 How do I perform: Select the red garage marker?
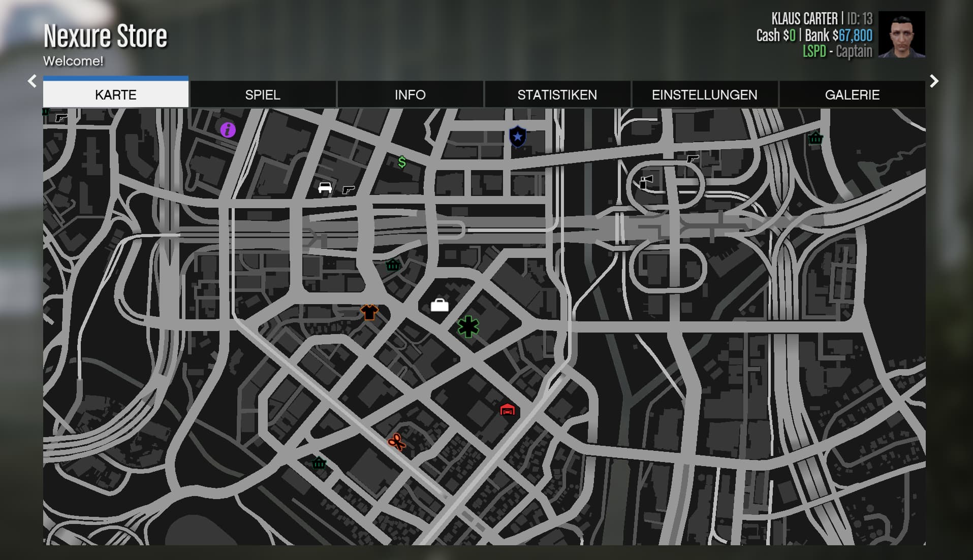point(507,409)
